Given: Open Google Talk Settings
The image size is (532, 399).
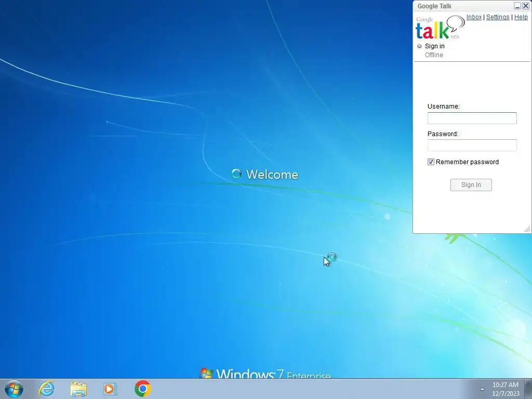Looking at the screenshot, I should 498,17.
